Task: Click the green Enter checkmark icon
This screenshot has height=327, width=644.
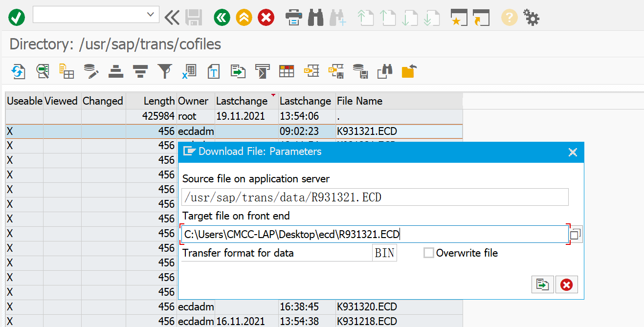Action: 17,18
